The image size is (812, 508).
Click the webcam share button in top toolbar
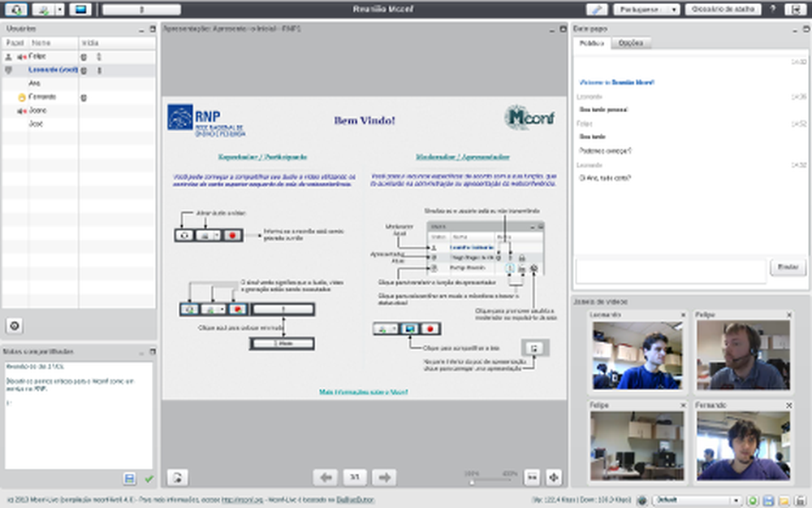44,9
